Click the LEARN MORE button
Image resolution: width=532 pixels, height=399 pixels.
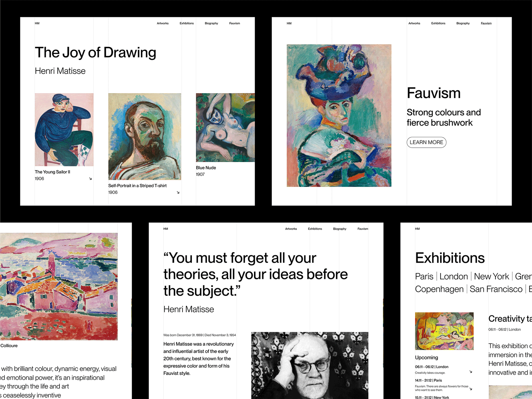[426, 142]
